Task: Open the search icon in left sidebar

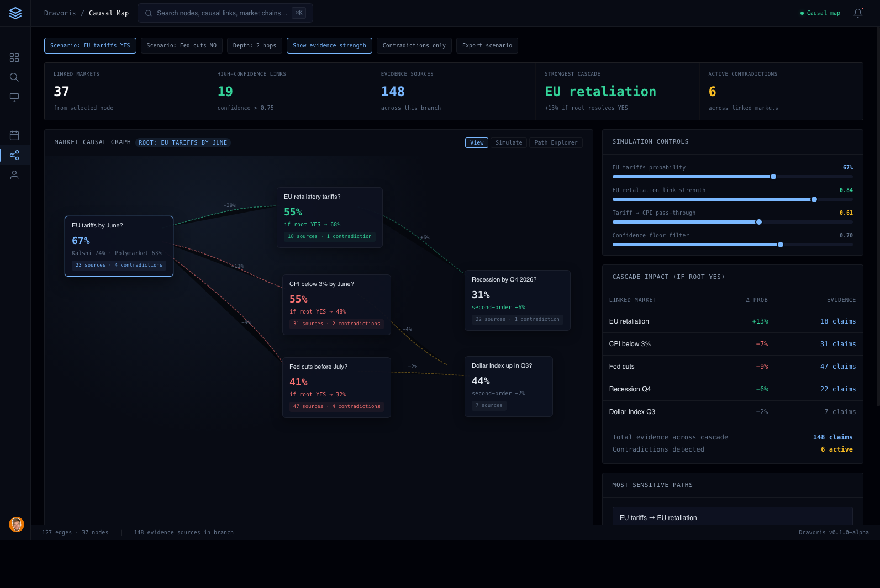Action: coord(14,77)
